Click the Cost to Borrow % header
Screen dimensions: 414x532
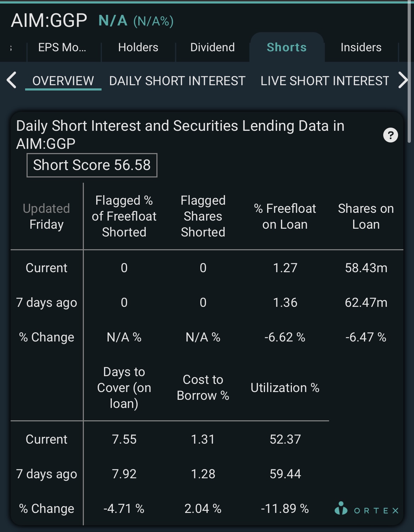tap(203, 387)
